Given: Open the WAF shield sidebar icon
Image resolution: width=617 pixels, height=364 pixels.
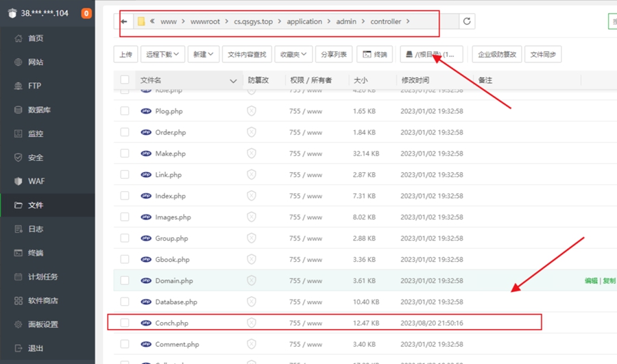Looking at the screenshot, I should pyautogui.click(x=19, y=181).
